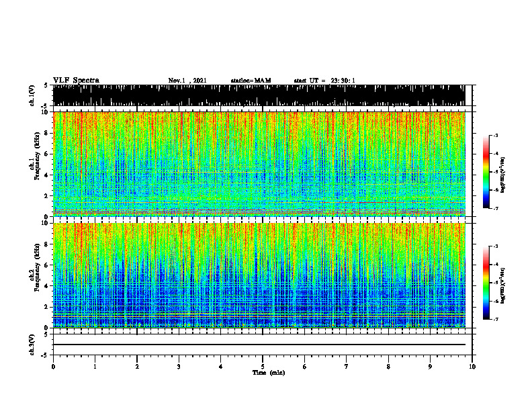Image resolution: width=532 pixels, height=411 pixels.
Task: Click the '2' tick on the time axis
Action: (137, 367)
